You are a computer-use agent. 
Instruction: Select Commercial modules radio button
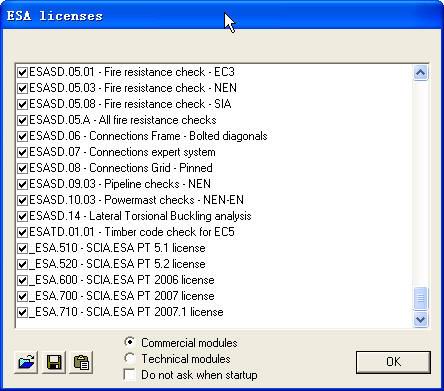click(129, 342)
